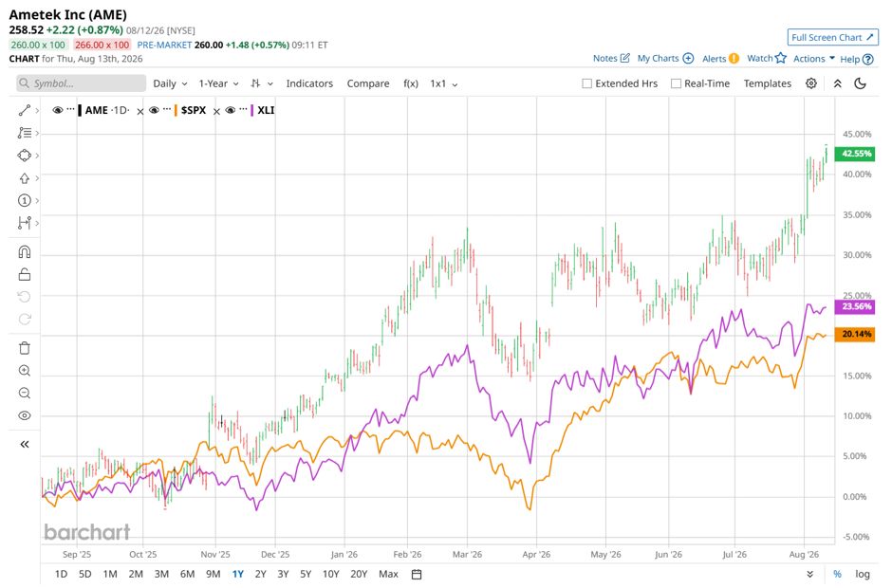Viewport: 892px width, 588px height.
Task: Hide the $SPX comparison series
Action: click(154, 110)
